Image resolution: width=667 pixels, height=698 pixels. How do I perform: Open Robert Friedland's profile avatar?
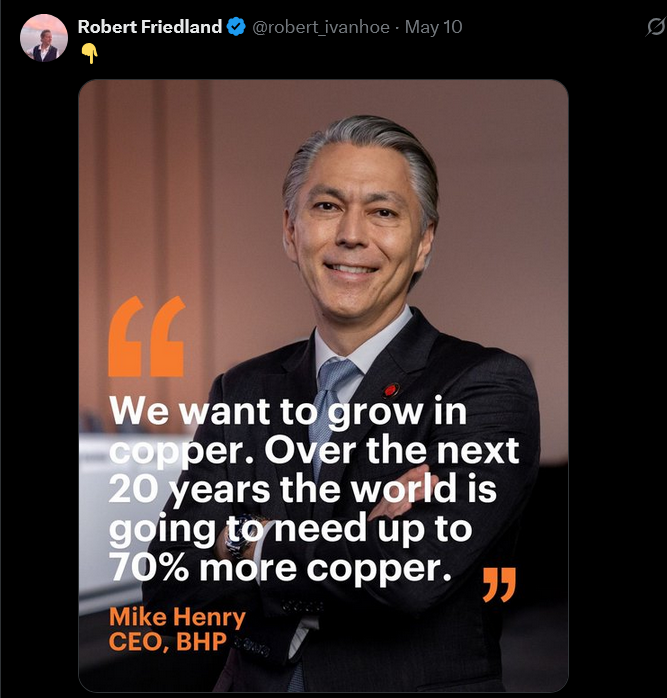pos(44,38)
